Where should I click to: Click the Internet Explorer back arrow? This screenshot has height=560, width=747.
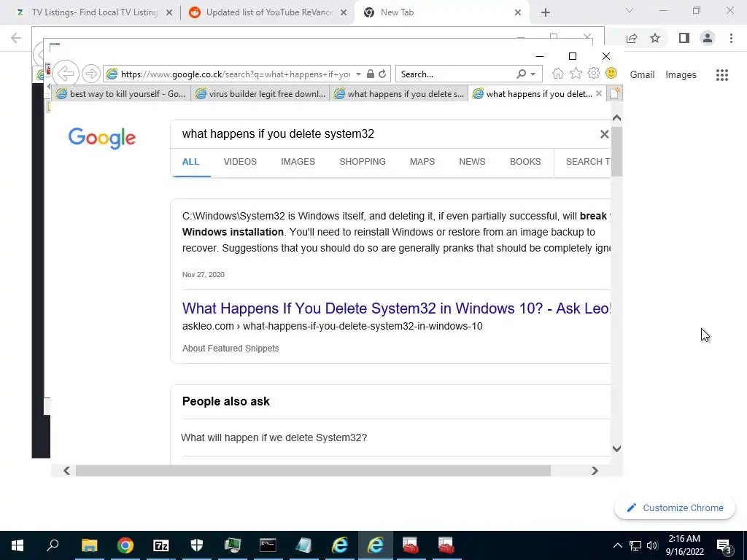[x=65, y=74]
